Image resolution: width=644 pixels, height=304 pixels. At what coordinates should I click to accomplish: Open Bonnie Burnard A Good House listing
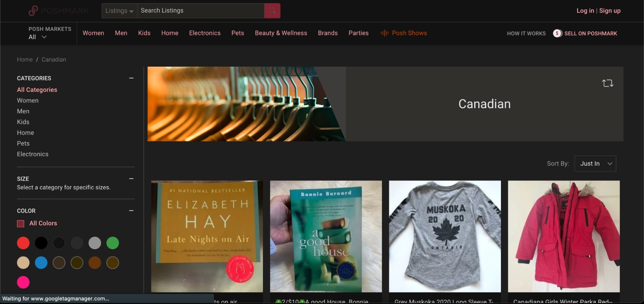(x=326, y=236)
